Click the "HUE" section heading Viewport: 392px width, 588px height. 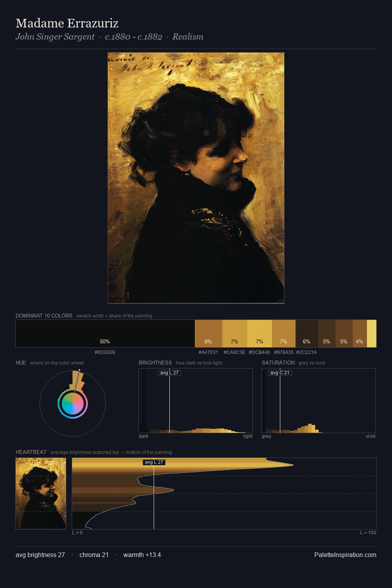point(21,363)
